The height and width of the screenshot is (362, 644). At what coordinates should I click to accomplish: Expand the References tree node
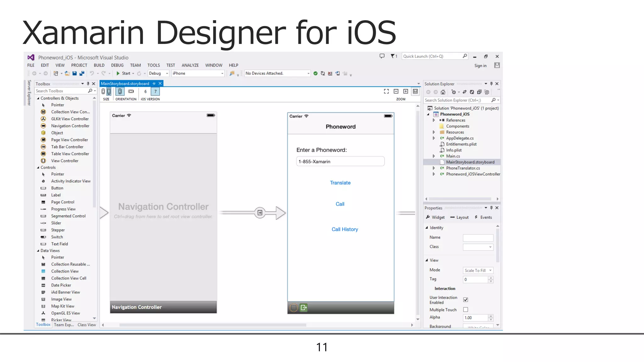[x=434, y=120]
